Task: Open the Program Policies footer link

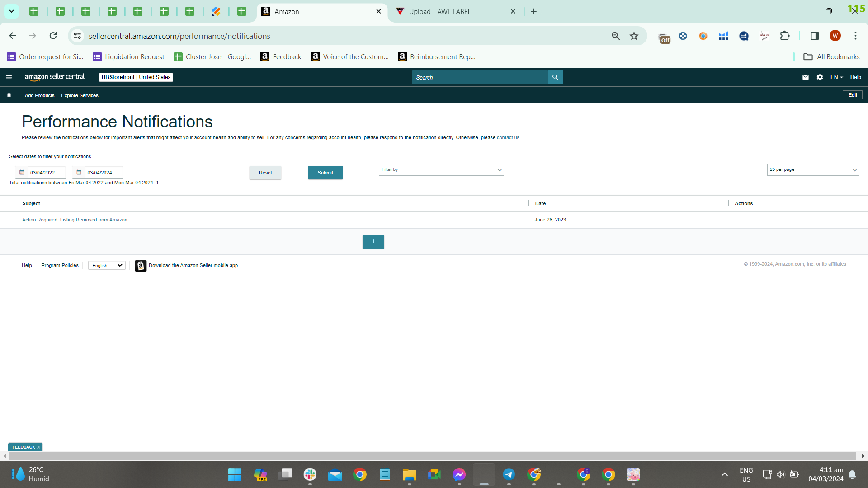Action: click(x=60, y=266)
